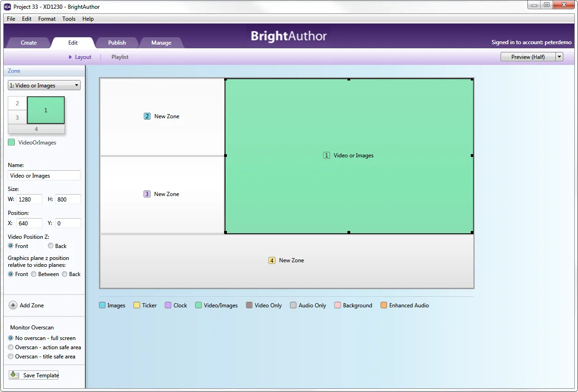Click the number 2 badge on New Zone
This screenshot has height=392, width=578.
click(147, 116)
